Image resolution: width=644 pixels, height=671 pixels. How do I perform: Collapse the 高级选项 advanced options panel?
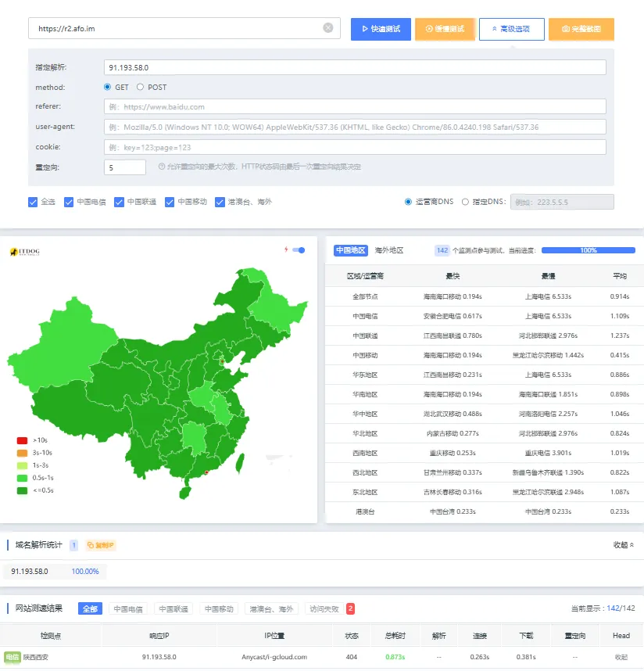point(511,29)
